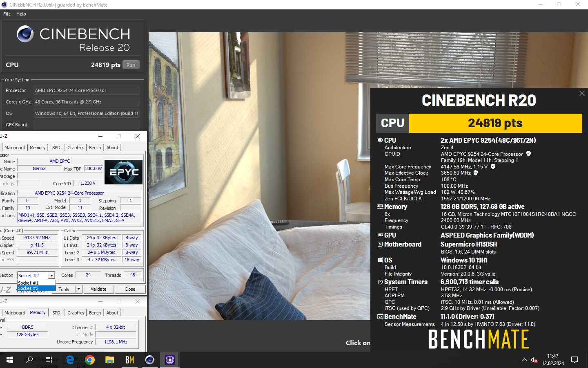Switch to Cinebench taskbar icon
Image resolution: width=588 pixels, height=368 pixels.
(x=150, y=360)
